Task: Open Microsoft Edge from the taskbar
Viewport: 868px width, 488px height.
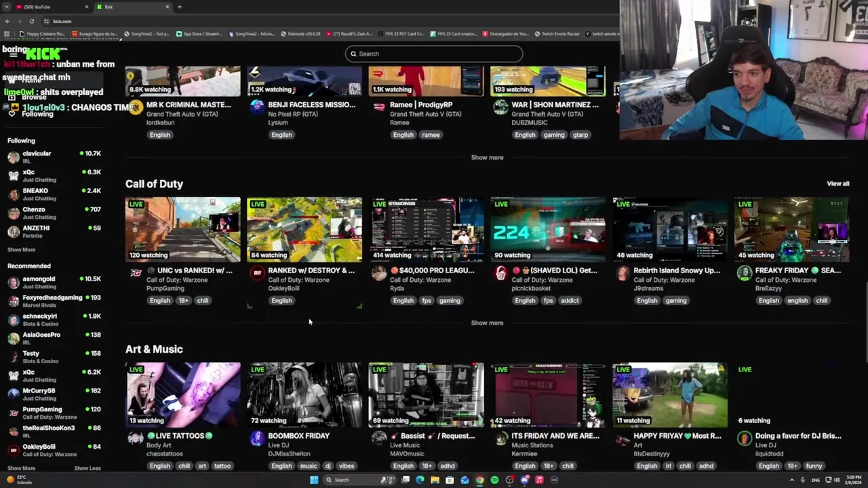Action: 420,480
